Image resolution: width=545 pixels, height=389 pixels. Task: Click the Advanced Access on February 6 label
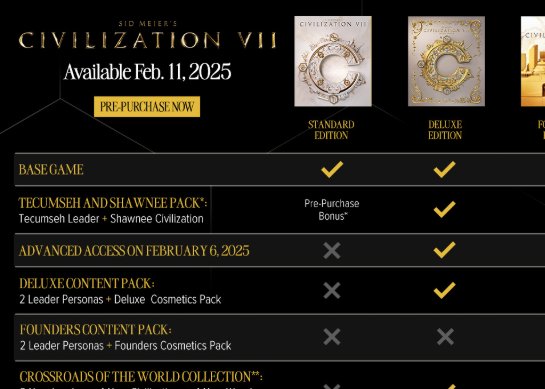click(x=134, y=251)
